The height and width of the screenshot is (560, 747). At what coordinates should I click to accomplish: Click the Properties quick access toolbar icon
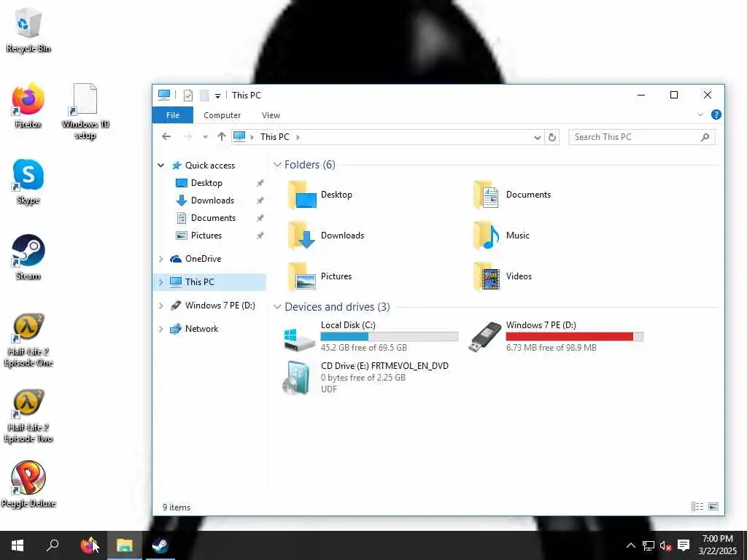click(x=187, y=96)
